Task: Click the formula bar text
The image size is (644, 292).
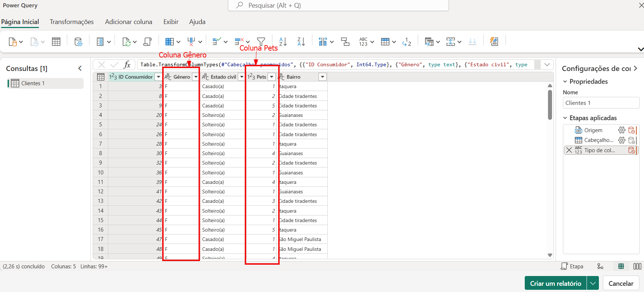Action: (x=335, y=65)
